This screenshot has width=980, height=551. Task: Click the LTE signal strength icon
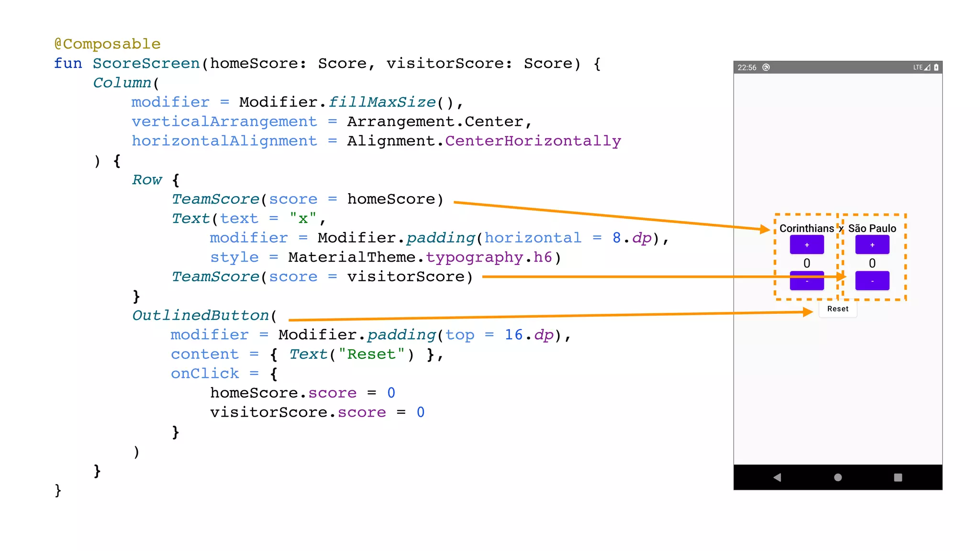tap(926, 67)
